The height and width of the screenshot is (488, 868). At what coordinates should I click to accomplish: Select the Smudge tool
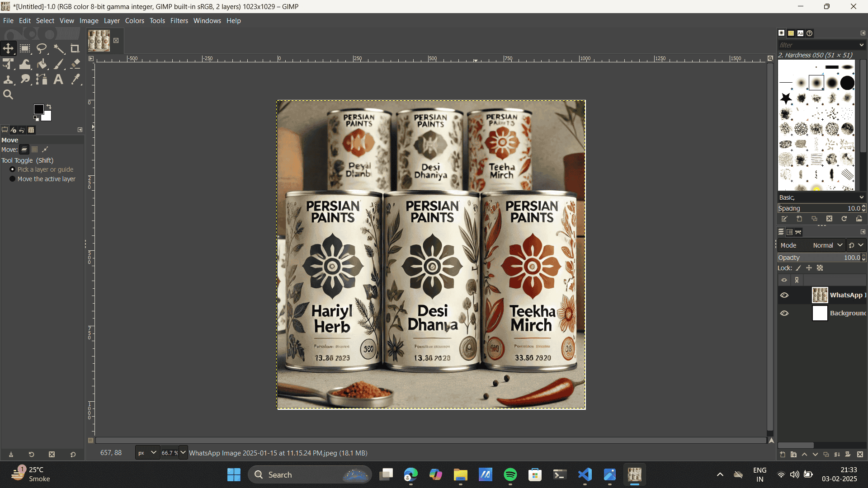25,80
